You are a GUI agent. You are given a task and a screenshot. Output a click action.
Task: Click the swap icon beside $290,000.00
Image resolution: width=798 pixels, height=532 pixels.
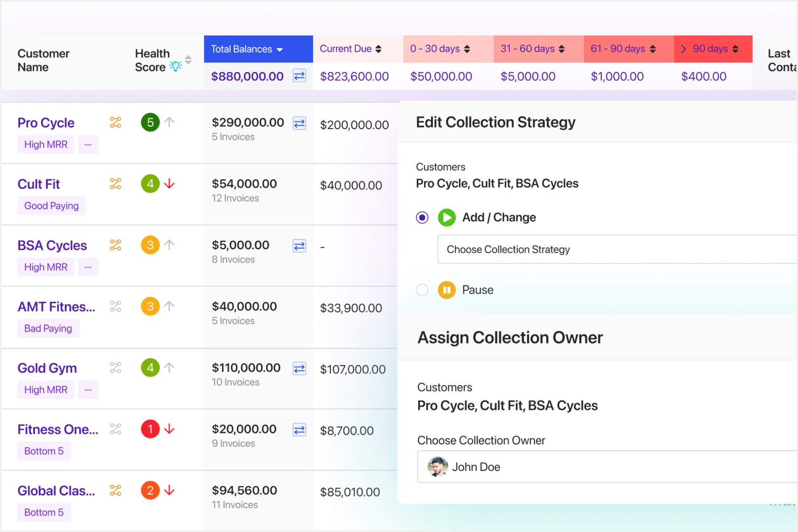tap(299, 123)
